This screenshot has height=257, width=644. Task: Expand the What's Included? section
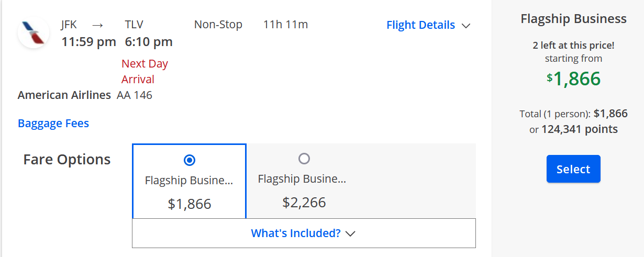pyautogui.click(x=304, y=233)
